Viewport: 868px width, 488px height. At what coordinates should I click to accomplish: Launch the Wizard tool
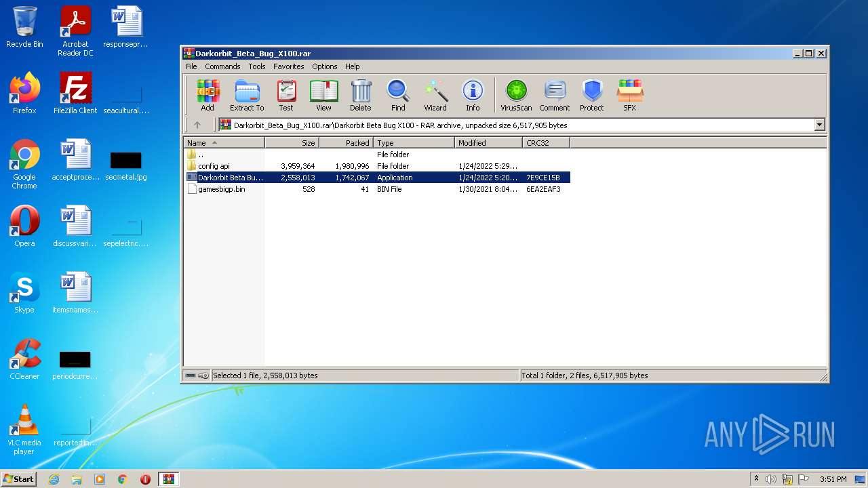(435, 95)
